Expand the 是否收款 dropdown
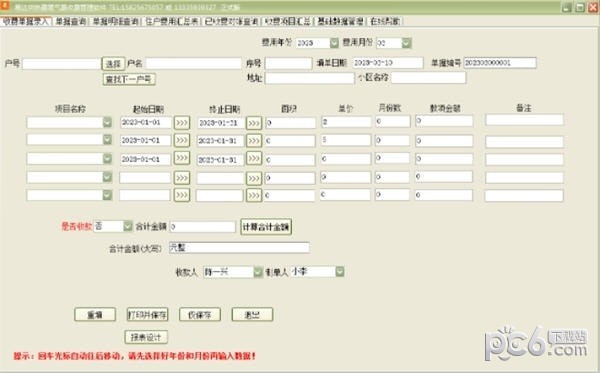Viewport: 600px width, 373px height. [x=128, y=226]
